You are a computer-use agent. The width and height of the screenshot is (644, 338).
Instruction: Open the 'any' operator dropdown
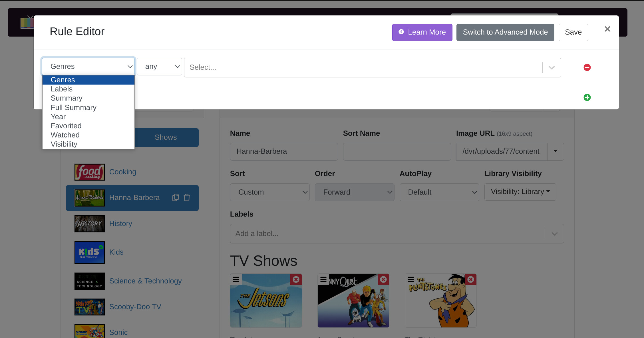[159, 67]
